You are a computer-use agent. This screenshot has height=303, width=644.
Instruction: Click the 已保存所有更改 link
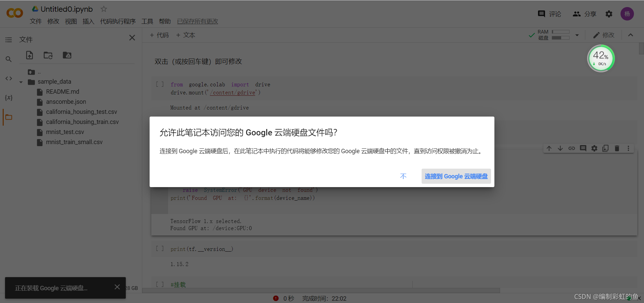click(x=198, y=21)
